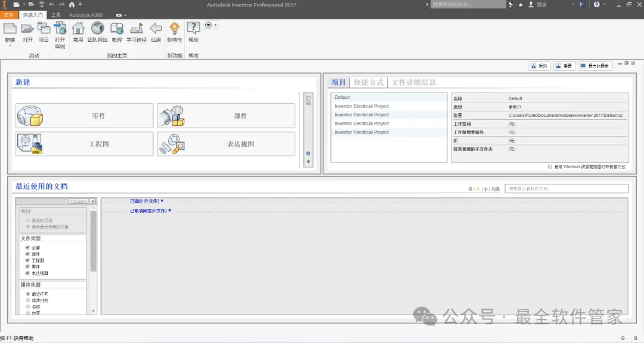Click the filter panel vertical scrollbar

(x=93, y=242)
